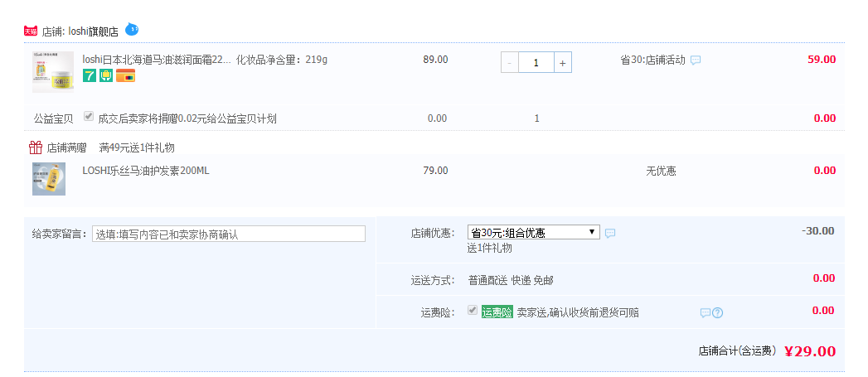The image size is (868, 377).
Task: Open the loshi日本北海道马油滋润面霜 product link
Action: coord(157,59)
